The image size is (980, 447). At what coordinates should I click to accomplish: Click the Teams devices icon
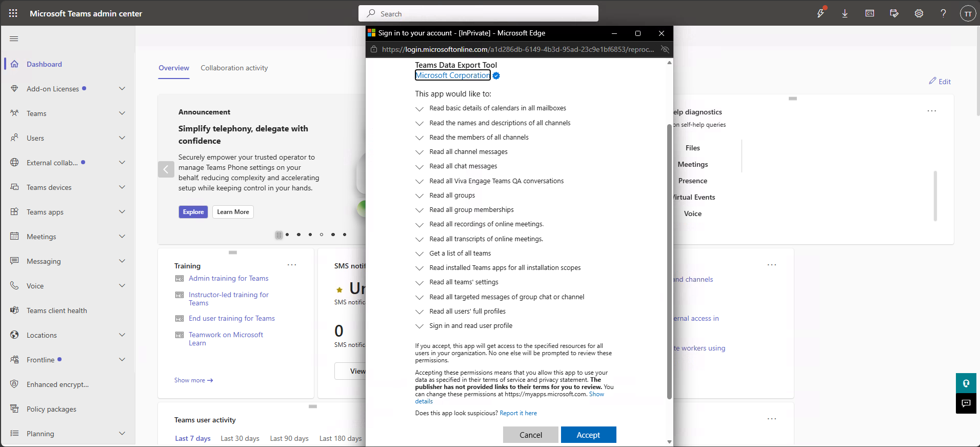(x=14, y=187)
